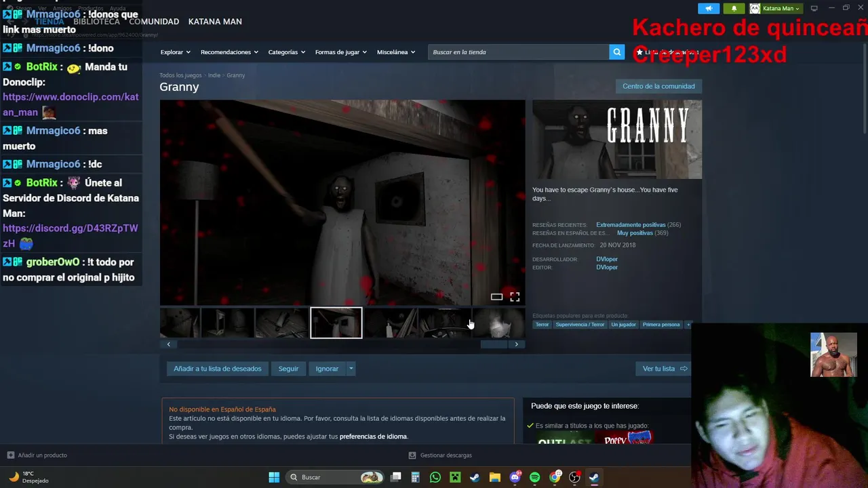Click the Indie breadcrumb
The image size is (868, 488).
214,75
